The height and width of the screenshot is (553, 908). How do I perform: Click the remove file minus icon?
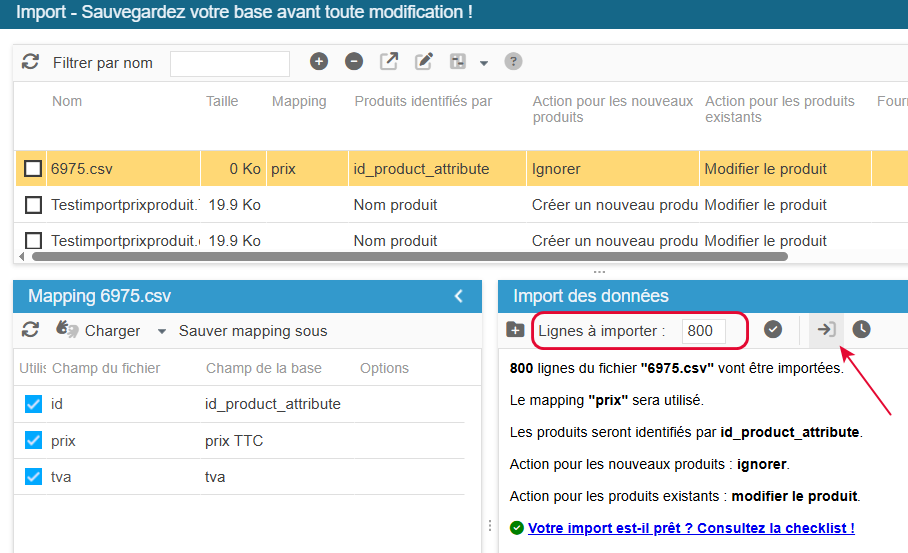(354, 62)
